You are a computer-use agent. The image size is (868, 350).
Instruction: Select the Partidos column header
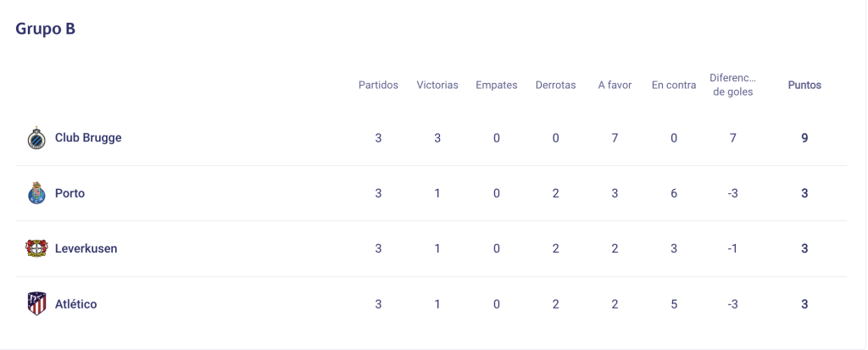click(378, 86)
